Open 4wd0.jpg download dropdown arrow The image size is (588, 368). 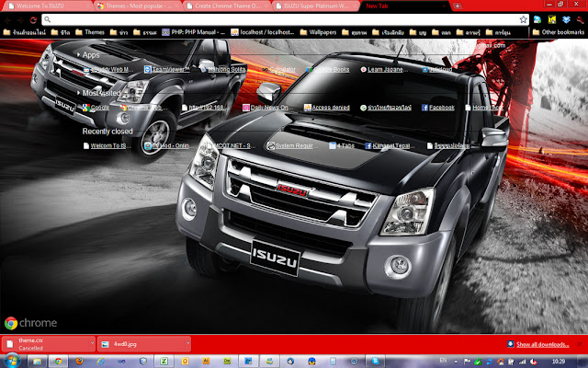187,343
